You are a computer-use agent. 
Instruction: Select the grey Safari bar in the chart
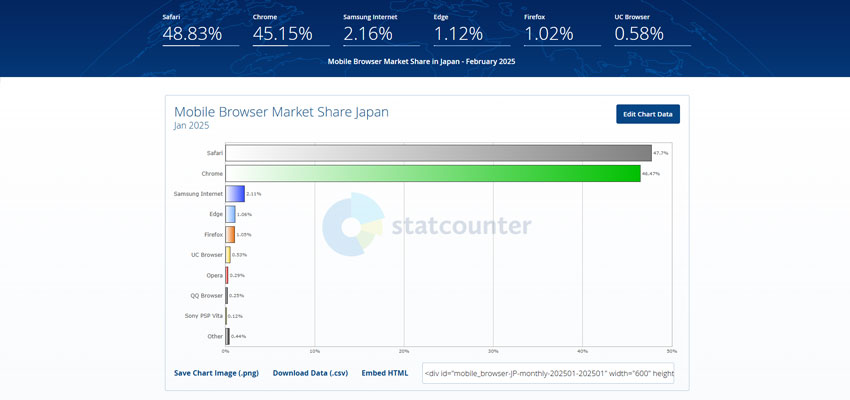tap(439, 153)
